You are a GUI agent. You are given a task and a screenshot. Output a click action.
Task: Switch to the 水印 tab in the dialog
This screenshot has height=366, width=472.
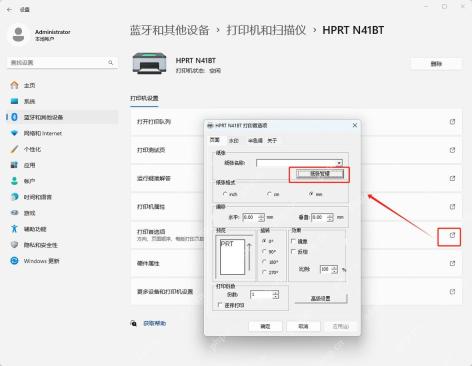click(234, 141)
